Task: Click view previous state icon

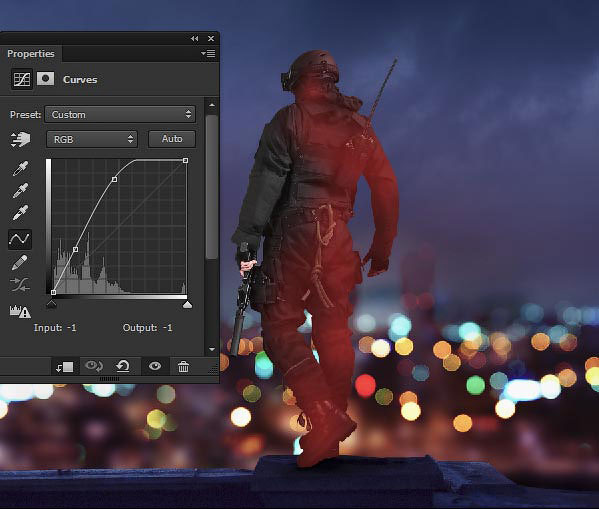Action: click(x=94, y=366)
